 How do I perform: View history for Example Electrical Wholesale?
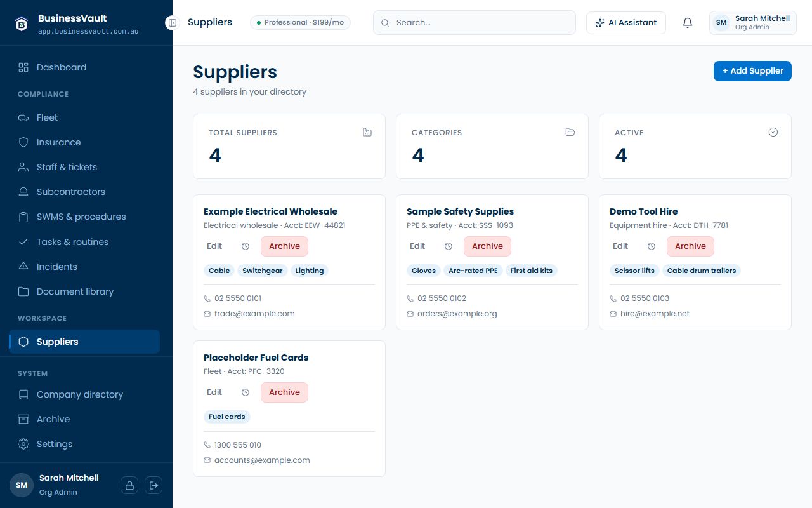coord(246,246)
